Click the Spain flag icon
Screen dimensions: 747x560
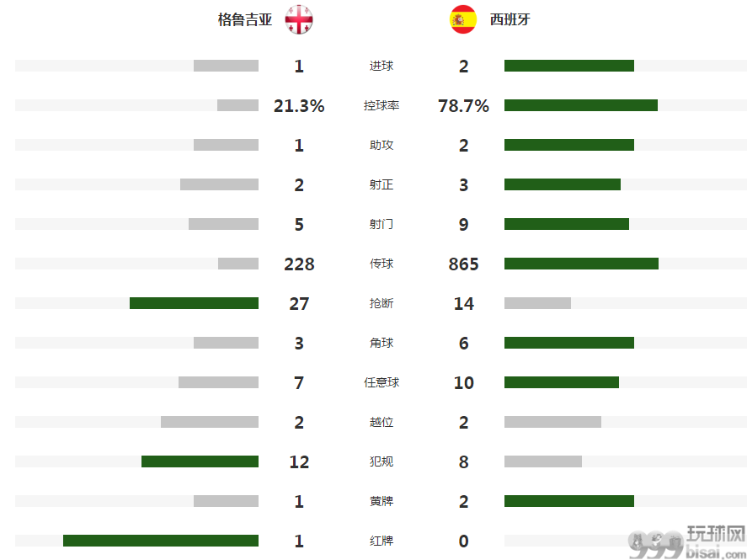pos(463,19)
